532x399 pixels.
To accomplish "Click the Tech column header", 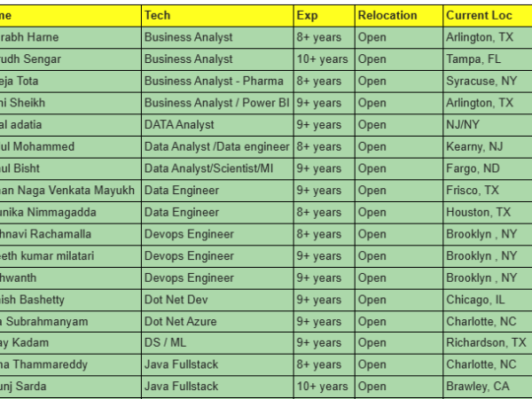I will (x=216, y=16).
